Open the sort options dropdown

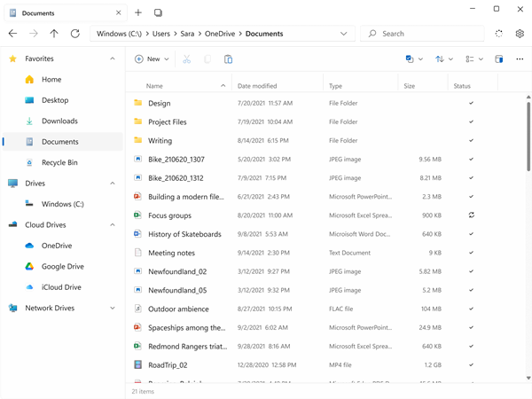pyautogui.click(x=444, y=59)
